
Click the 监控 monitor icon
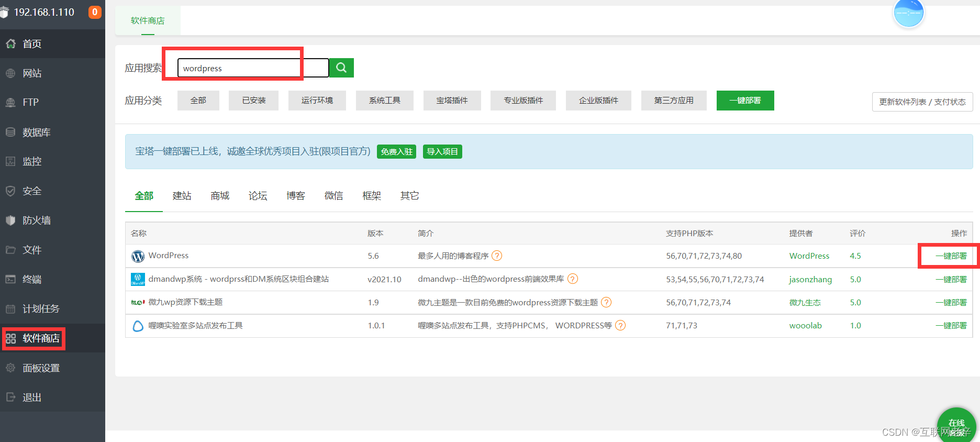pyautogui.click(x=11, y=161)
